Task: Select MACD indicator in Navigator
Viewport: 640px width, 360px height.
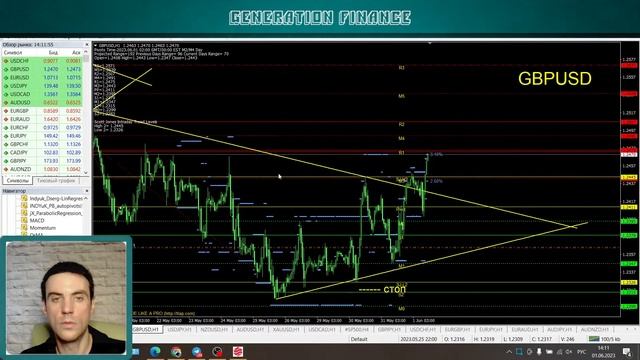Action: [33, 220]
